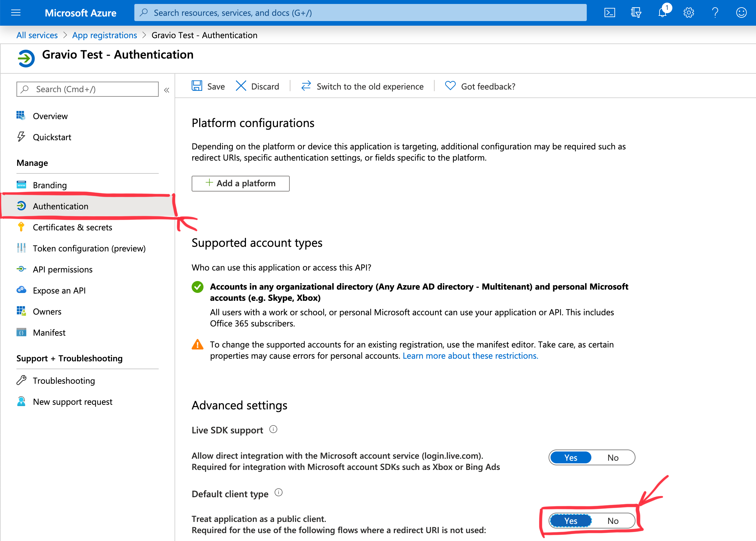This screenshot has width=756, height=541.
Task: Open the Help question mark icon
Action: pos(715,13)
